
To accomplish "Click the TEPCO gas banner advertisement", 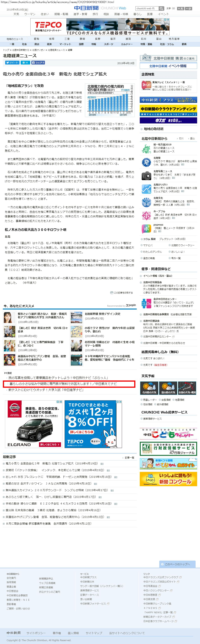I will (x=100, y=27).
